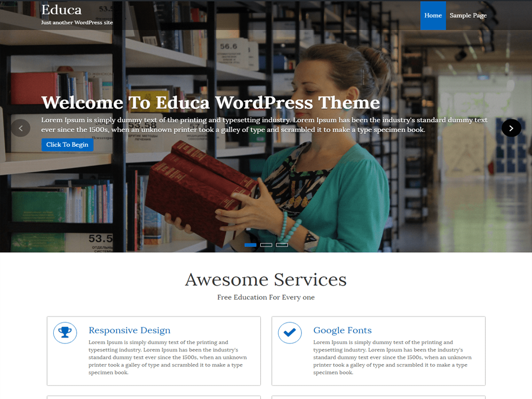Click the Awesome Services section heading
Screen dimensions: 532x399
point(266,280)
